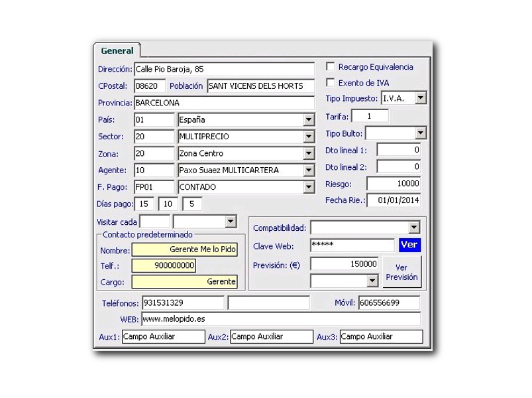This screenshot has height=398, width=532.
Task: Click the contact Nombre field
Action: pyautogui.click(x=184, y=250)
